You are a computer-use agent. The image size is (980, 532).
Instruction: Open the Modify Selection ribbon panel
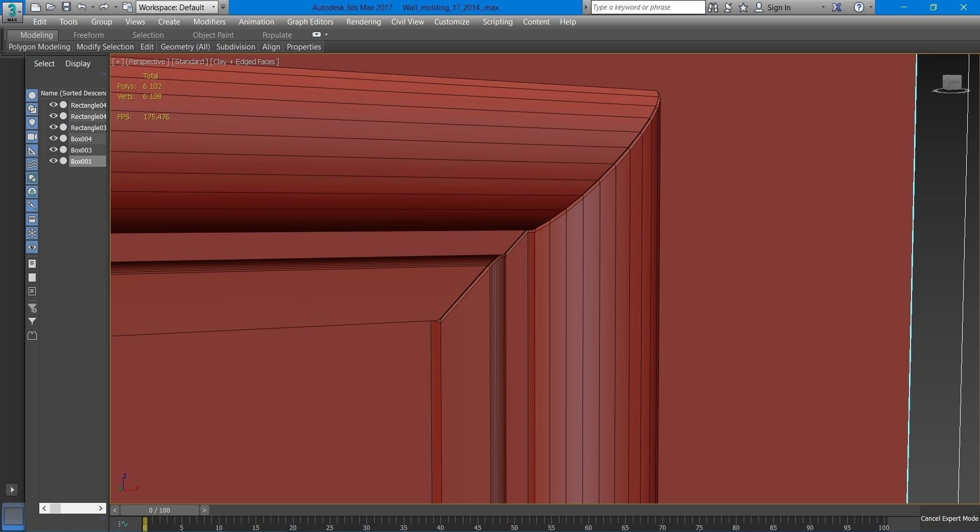click(x=105, y=46)
